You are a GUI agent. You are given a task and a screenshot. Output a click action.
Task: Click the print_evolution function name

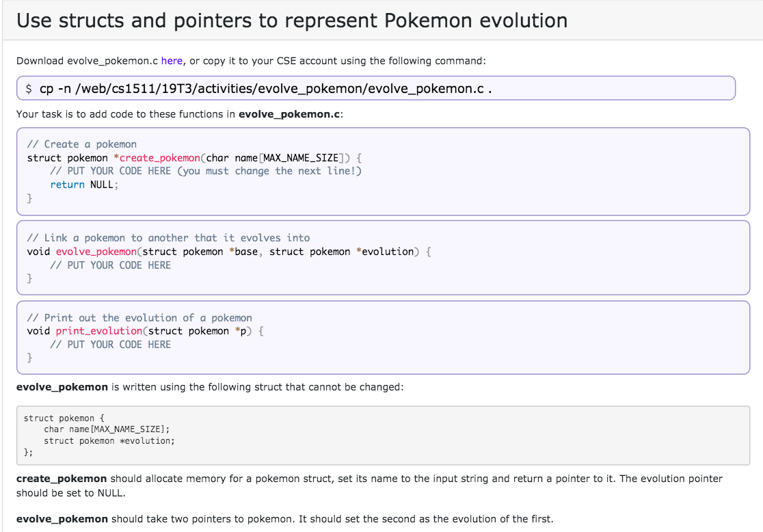tap(98, 331)
